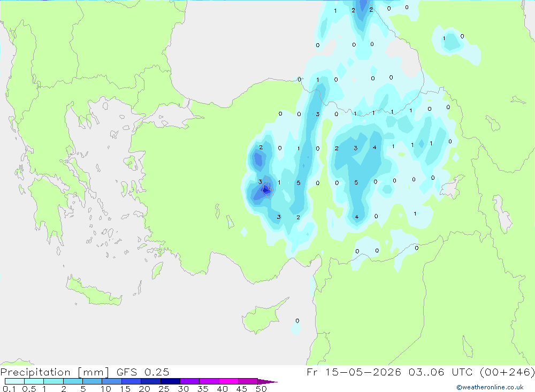Click the 'GFS 0.25' model label

143,372
